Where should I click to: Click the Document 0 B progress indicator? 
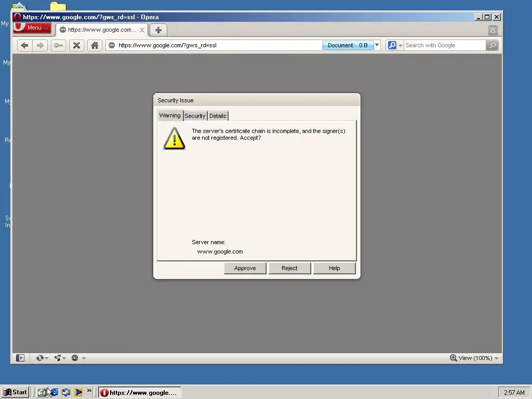[348, 46]
